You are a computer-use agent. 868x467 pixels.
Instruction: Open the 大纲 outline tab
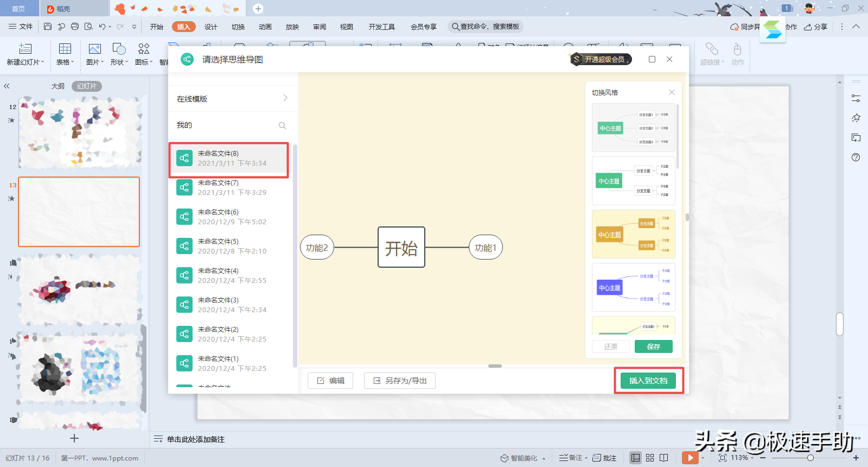click(58, 86)
